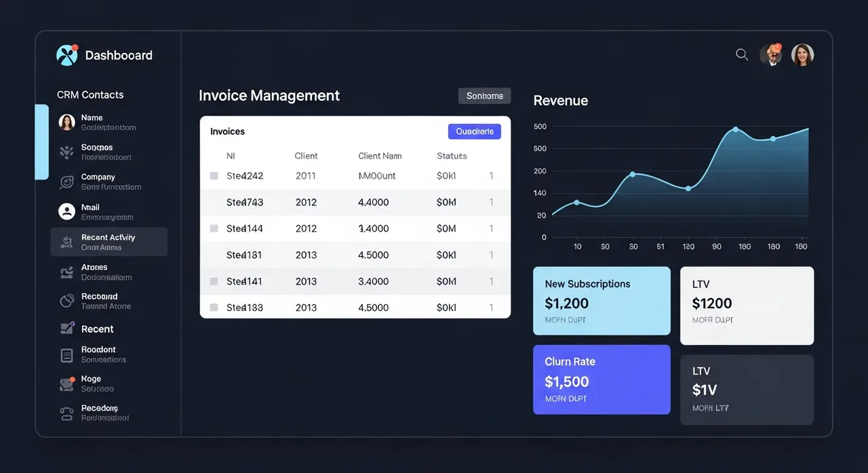The width and height of the screenshot is (868, 473).
Task: Open the white LTV $1200 card
Action: pos(747,306)
